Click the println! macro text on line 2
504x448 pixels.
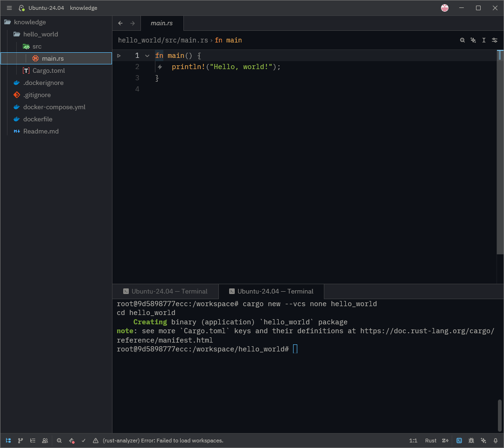click(189, 67)
